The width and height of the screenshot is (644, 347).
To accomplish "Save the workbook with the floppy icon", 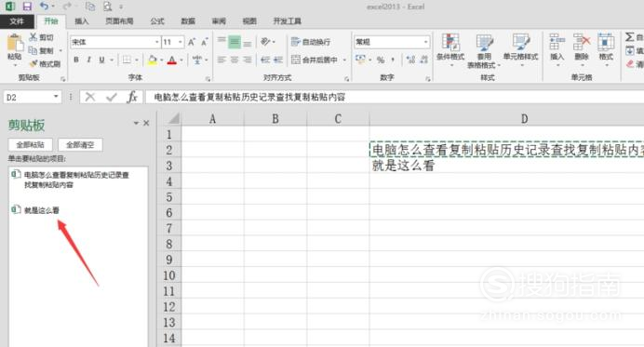I will point(27,7).
